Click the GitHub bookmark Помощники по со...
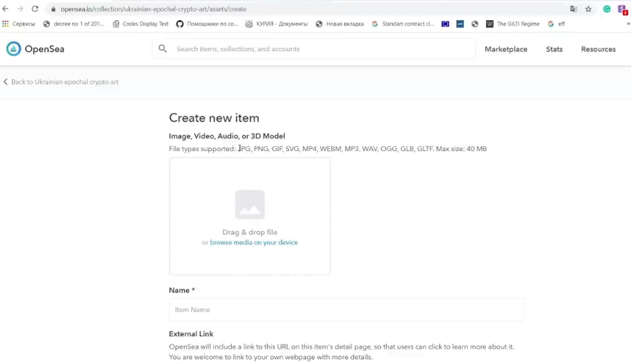The height and width of the screenshot is (364, 631). [x=207, y=24]
